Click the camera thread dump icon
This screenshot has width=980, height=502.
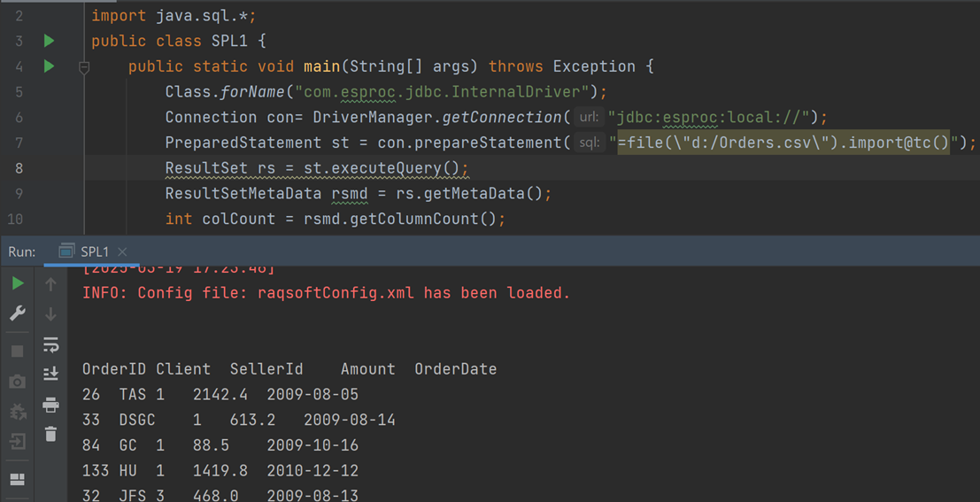(18, 382)
